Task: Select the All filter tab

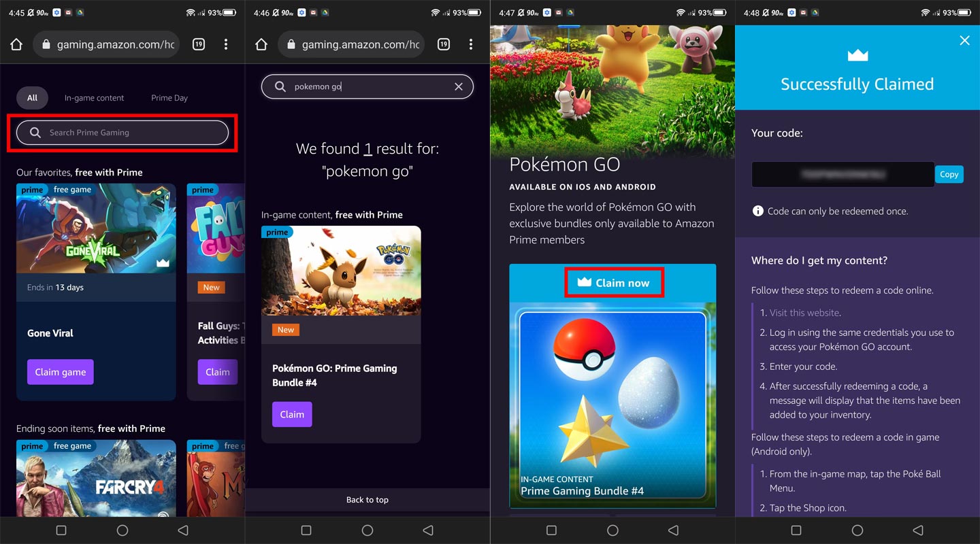Action: [x=32, y=98]
